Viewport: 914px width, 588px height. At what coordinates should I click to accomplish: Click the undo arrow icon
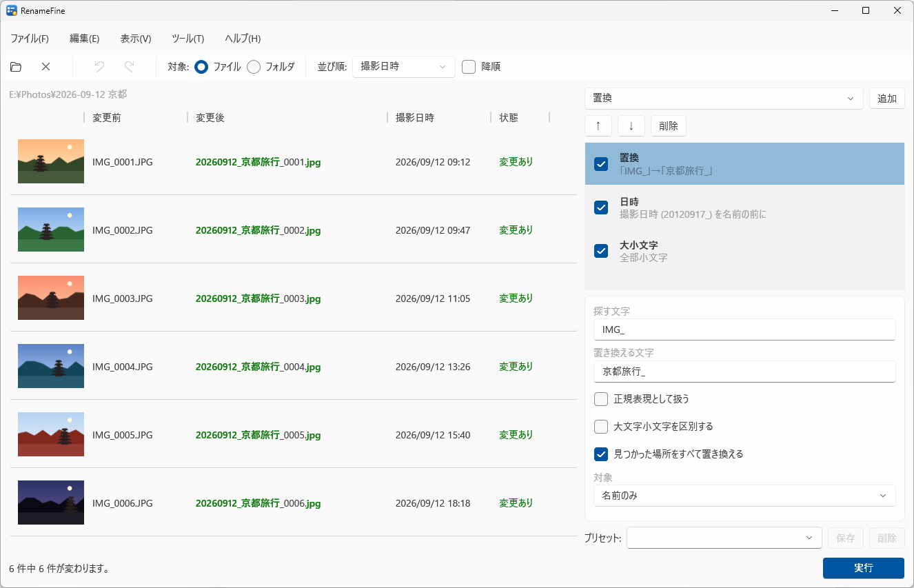click(99, 67)
